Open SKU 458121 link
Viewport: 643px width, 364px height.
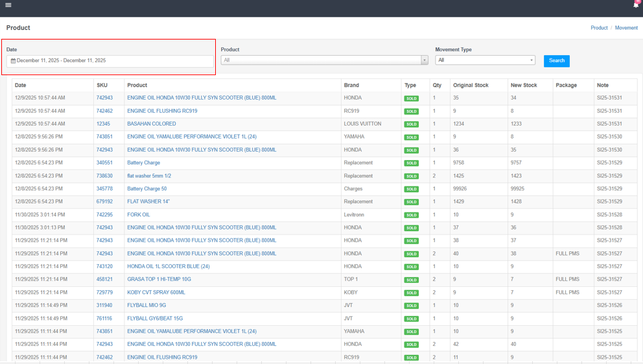[104, 279]
